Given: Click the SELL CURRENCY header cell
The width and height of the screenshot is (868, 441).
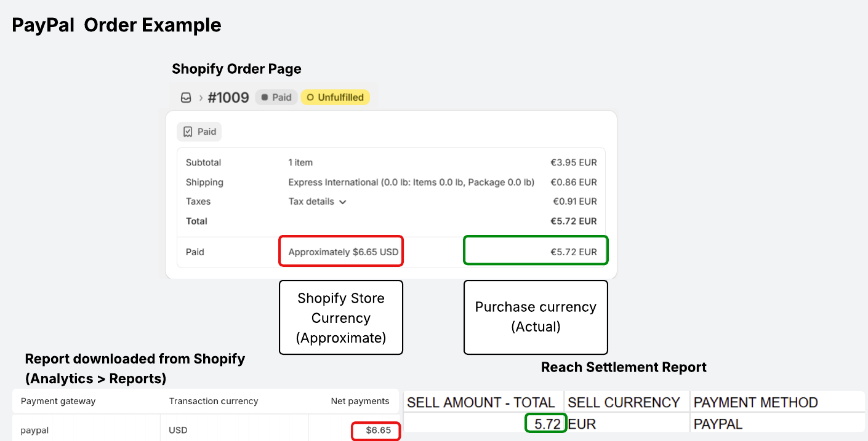Looking at the screenshot, I should point(627,402).
